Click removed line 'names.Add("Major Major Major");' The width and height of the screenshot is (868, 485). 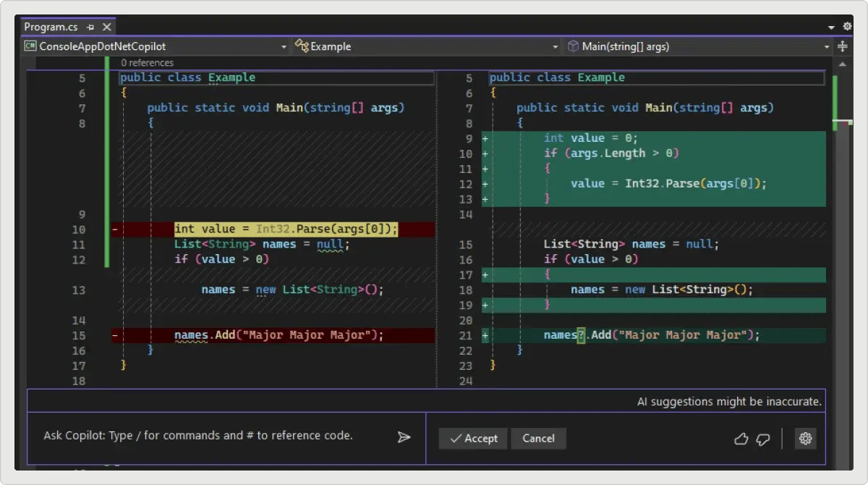pyautogui.click(x=278, y=335)
